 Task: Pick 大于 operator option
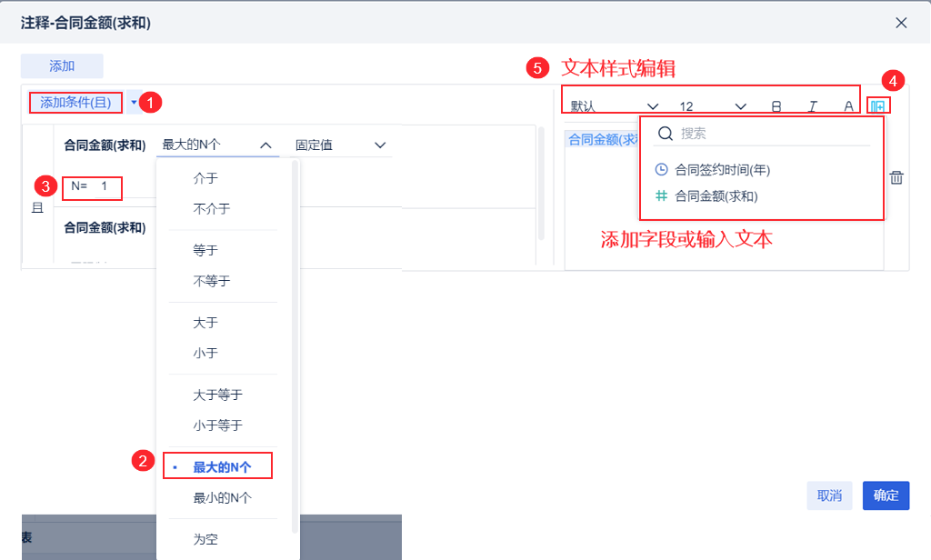205,323
